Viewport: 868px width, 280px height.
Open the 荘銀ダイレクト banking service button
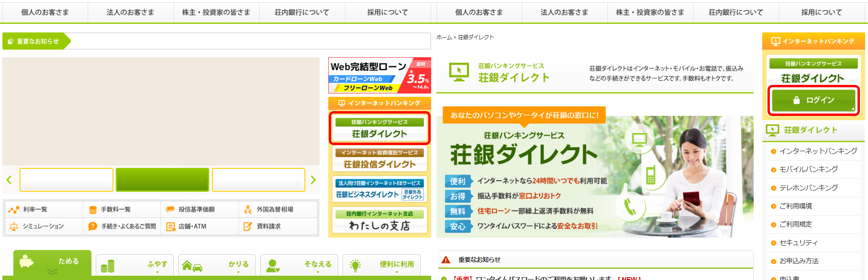(x=380, y=128)
